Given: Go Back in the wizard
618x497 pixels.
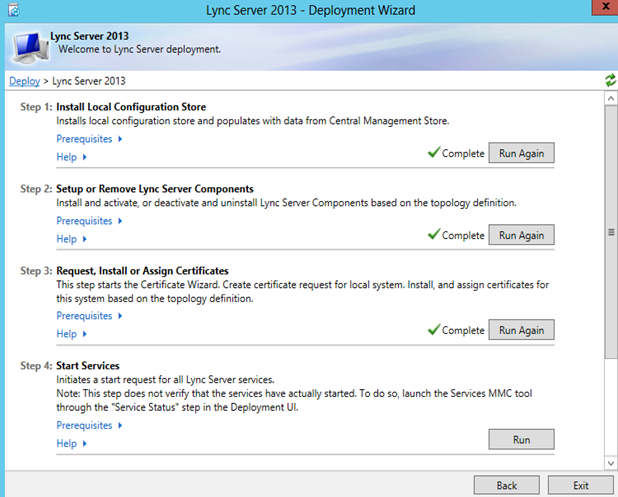Looking at the screenshot, I should click(x=506, y=485).
